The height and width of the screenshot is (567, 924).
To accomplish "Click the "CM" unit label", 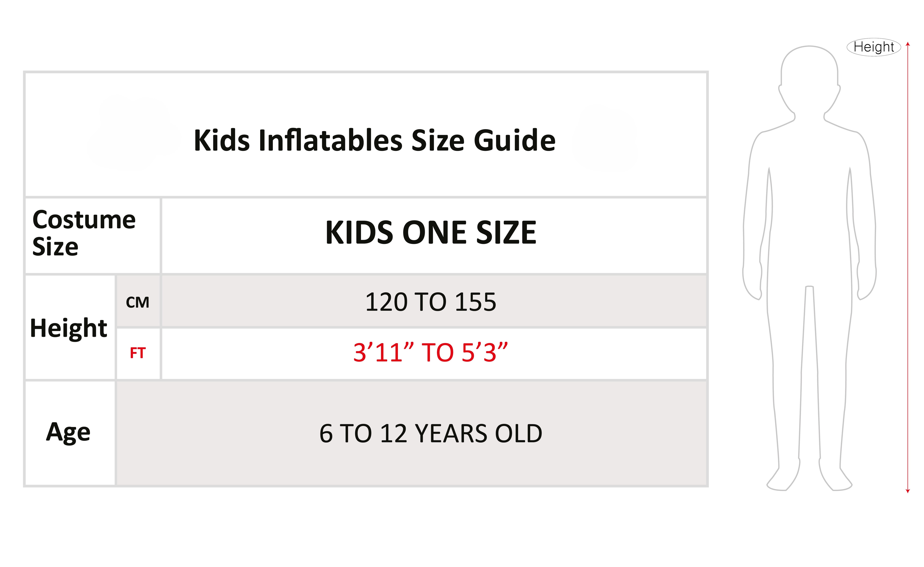I will [x=138, y=302].
